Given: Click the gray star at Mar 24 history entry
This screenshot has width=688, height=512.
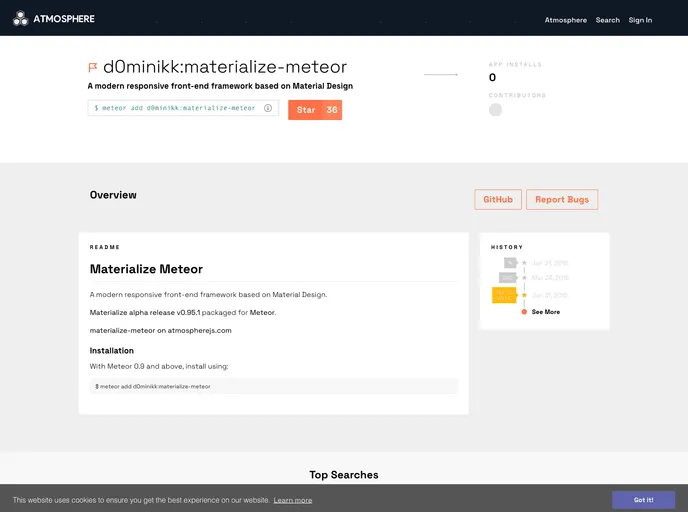Looking at the screenshot, I should pos(524,278).
